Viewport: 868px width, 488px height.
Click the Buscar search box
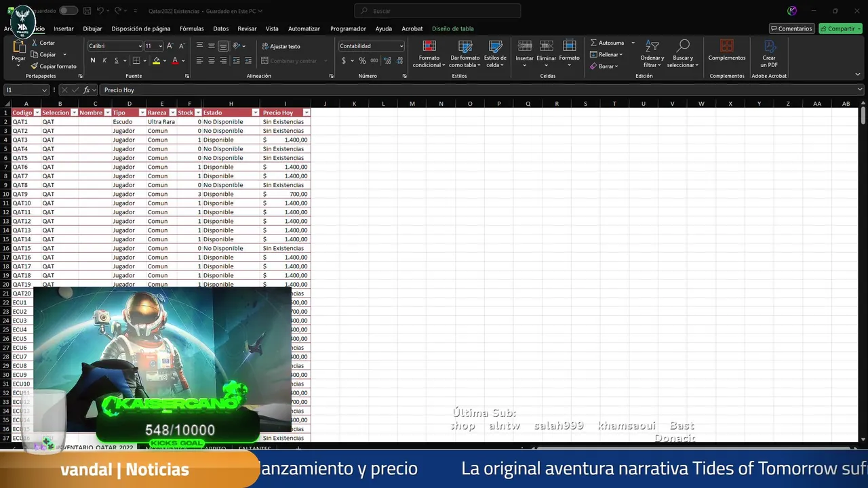pyautogui.click(x=437, y=11)
